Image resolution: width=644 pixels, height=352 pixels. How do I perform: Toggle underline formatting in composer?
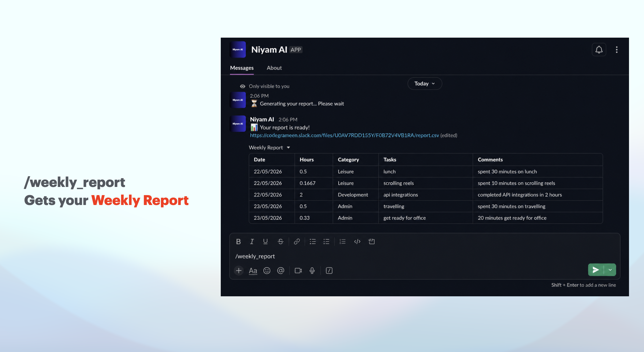[x=265, y=242]
